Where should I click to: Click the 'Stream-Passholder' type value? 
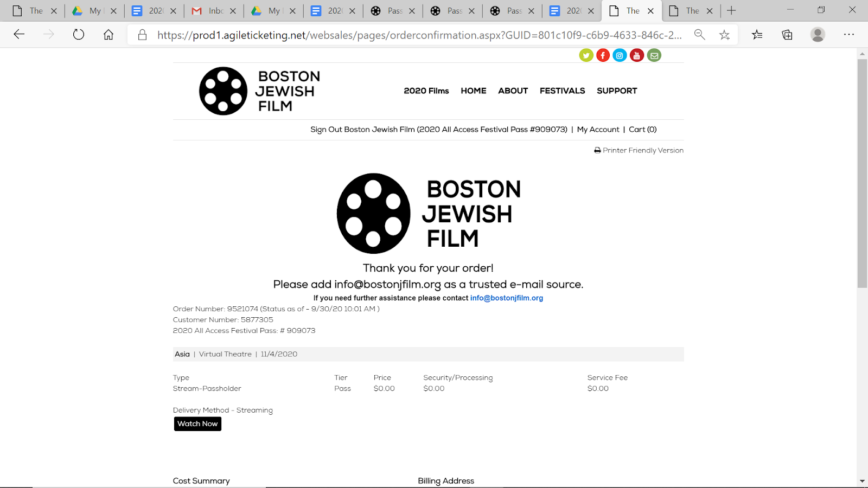tap(207, 389)
